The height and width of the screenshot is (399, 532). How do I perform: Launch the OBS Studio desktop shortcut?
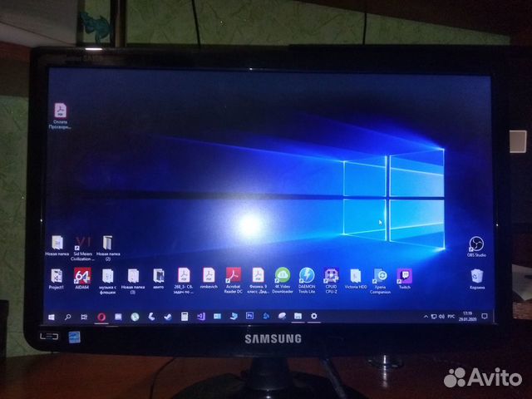click(477, 244)
